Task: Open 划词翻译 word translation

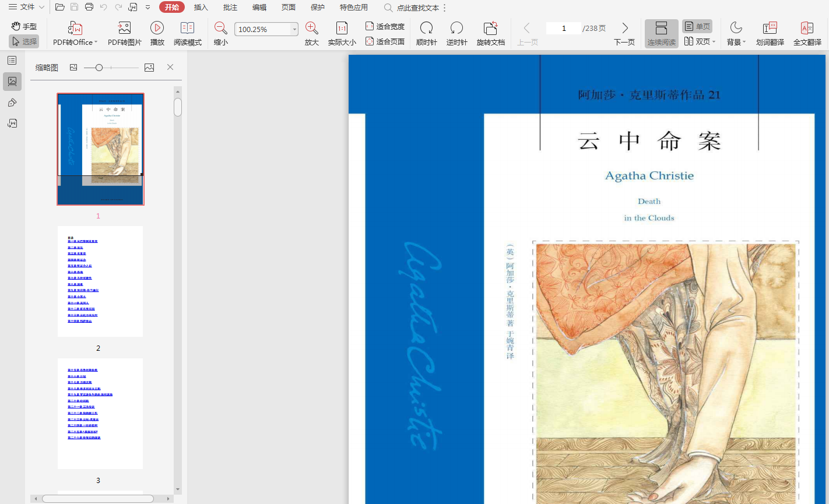Action: [x=770, y=33]
